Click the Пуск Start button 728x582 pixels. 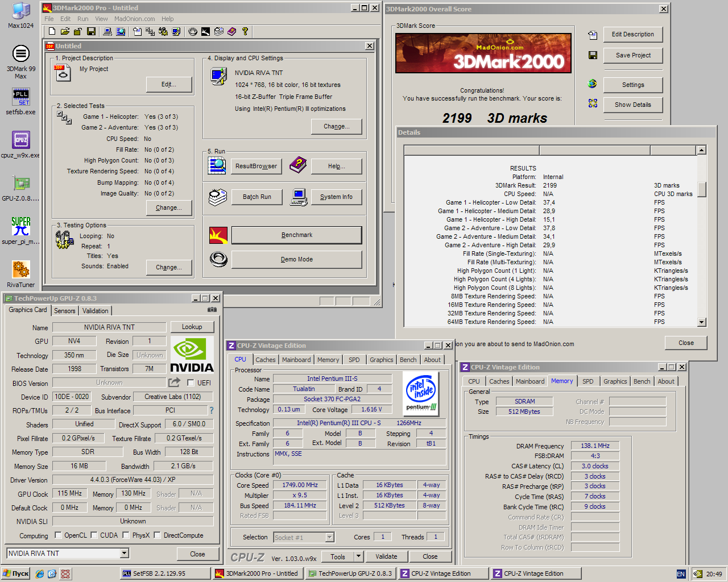click(x=16, y=574)
